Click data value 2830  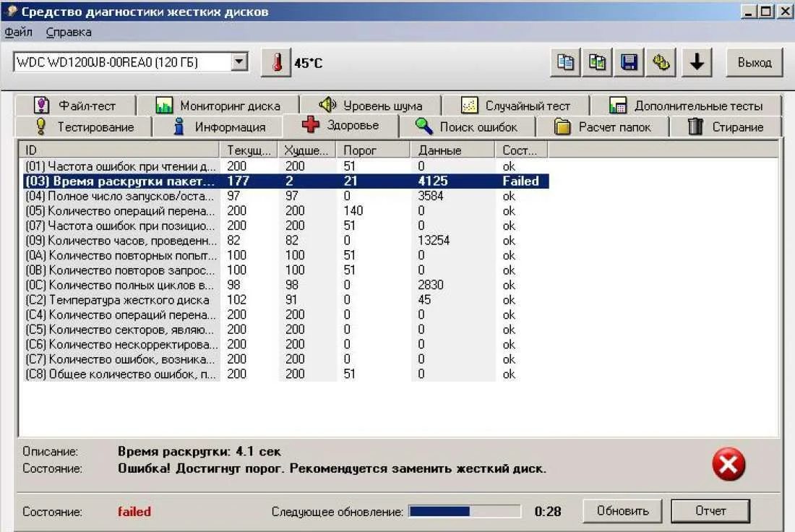point(431,285)
